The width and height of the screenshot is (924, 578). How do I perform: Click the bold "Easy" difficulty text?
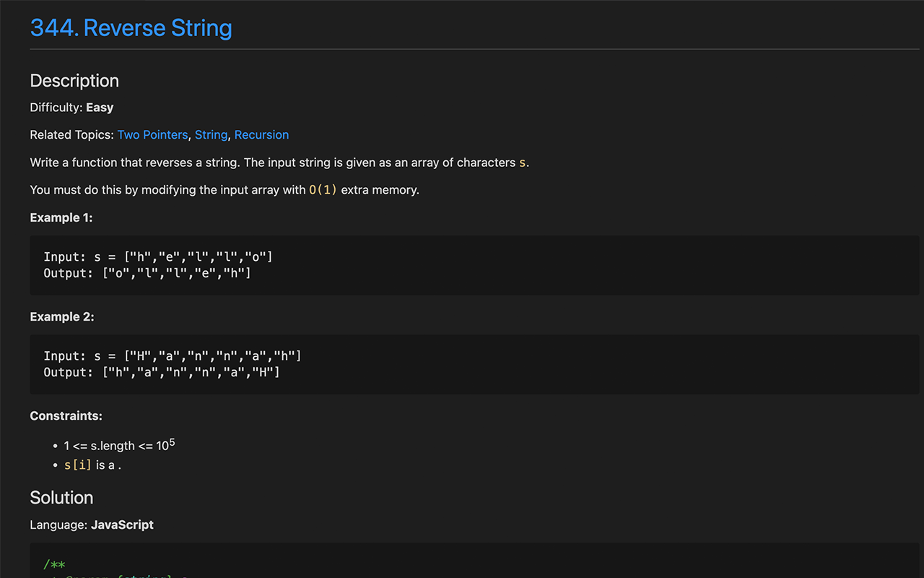(x=100, y=108)
